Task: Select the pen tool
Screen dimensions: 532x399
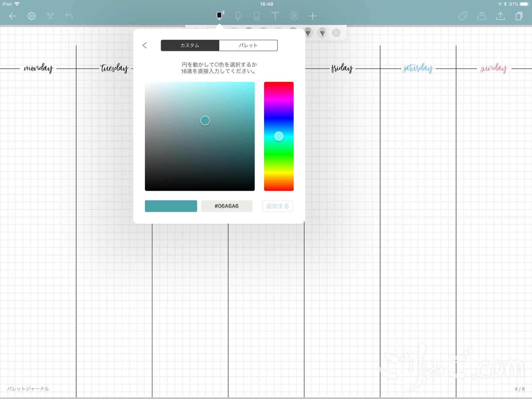Action: coord(220,16)
